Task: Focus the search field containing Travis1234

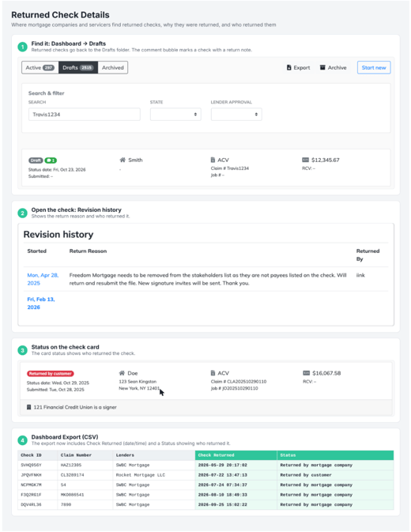Action: point(85,115)
